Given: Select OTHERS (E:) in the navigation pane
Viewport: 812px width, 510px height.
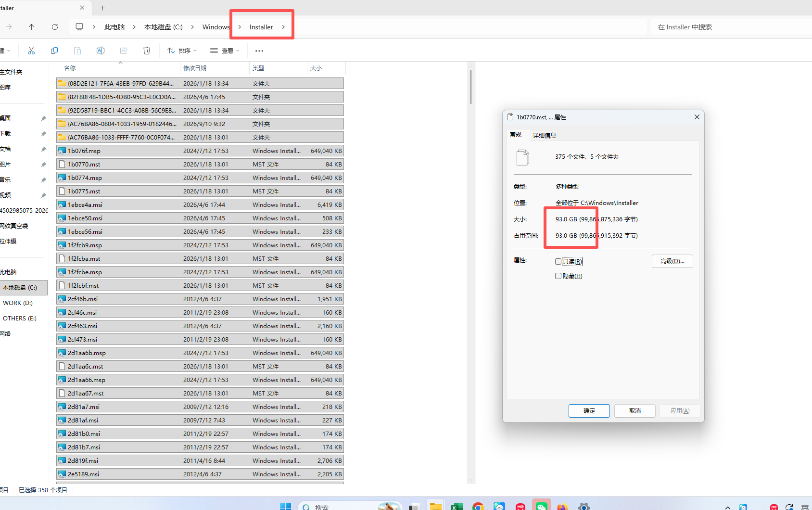Looking at the screenshot, I should click(x=20, y=319).
